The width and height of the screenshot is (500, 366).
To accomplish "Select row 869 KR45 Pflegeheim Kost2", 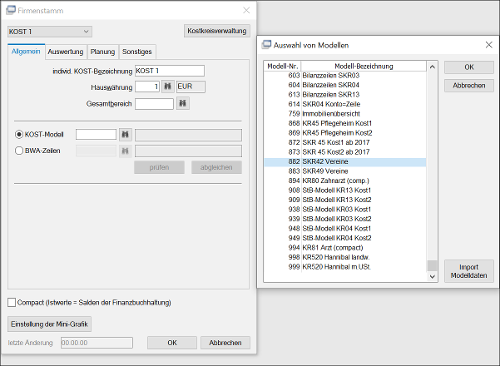I will point(345,133).
